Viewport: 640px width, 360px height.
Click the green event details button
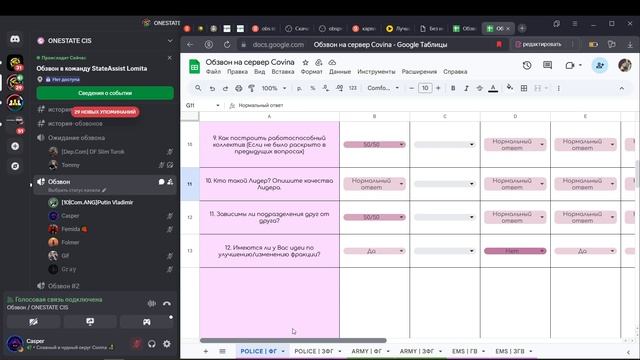point(105,93)
